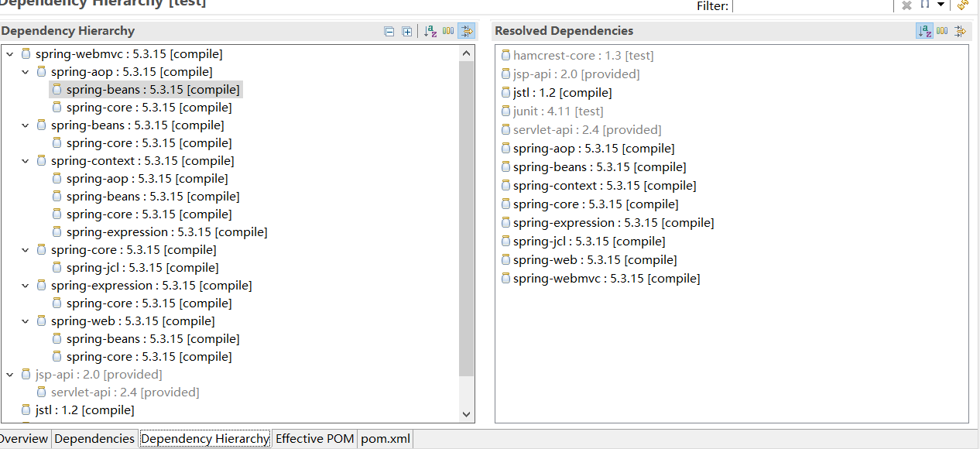Select spring-jcl in Resolved Dependencies list

click(589, 242)
